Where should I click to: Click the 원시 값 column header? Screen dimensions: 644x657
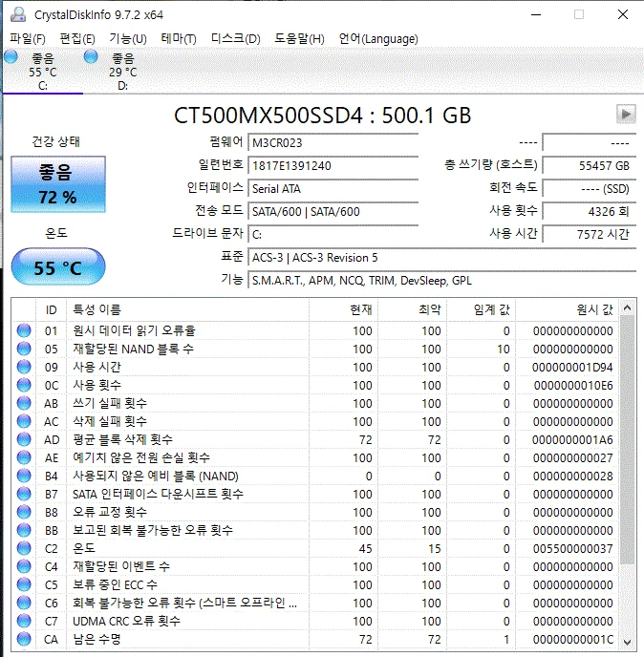[567, 309]
